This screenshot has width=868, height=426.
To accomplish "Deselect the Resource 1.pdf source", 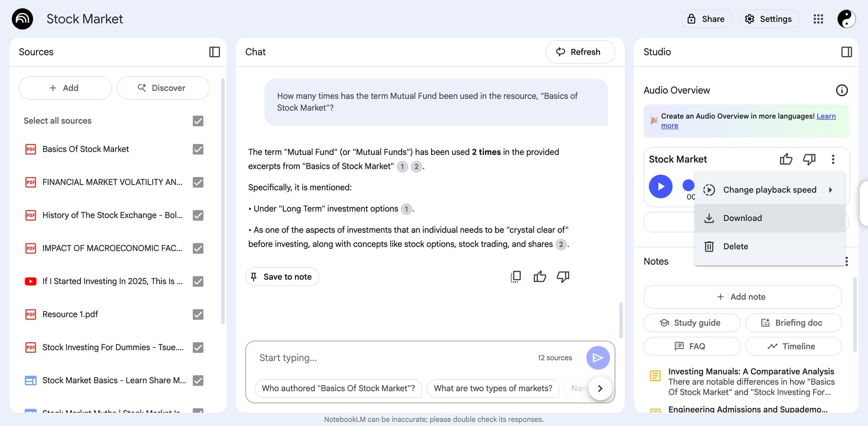I will (x=198, y=315).
